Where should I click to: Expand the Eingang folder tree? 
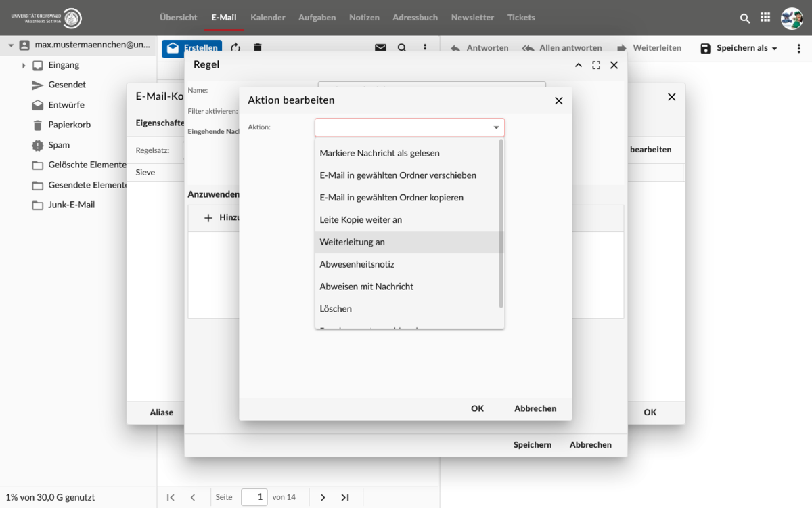pyautogui.click(x=24, y=66)
